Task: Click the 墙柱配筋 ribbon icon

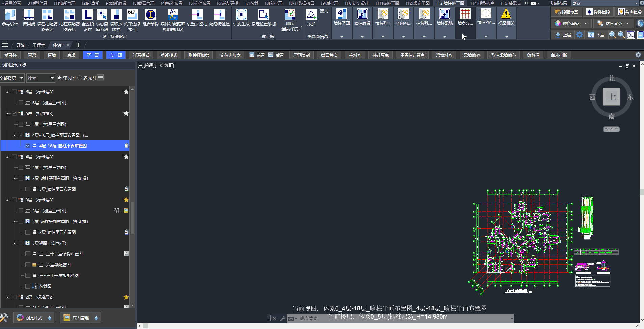Action: [x=444, y=15]
